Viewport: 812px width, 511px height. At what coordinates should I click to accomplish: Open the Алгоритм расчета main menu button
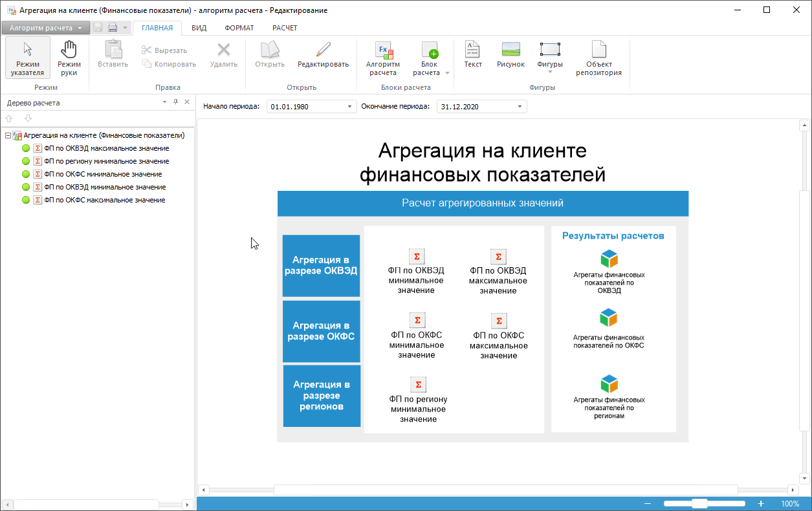coord(45,28)
